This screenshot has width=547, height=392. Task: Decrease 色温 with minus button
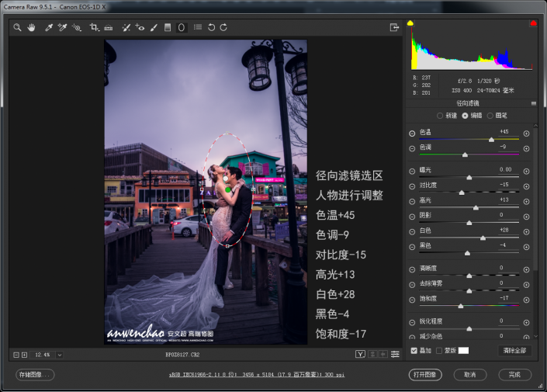(412, 134)
